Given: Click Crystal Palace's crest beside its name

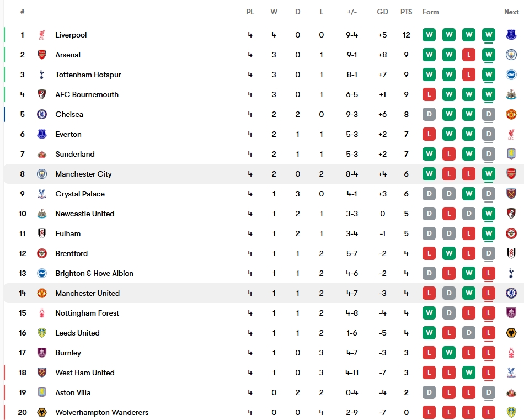Looking at the screenshot, I should (x=42, y=194).
